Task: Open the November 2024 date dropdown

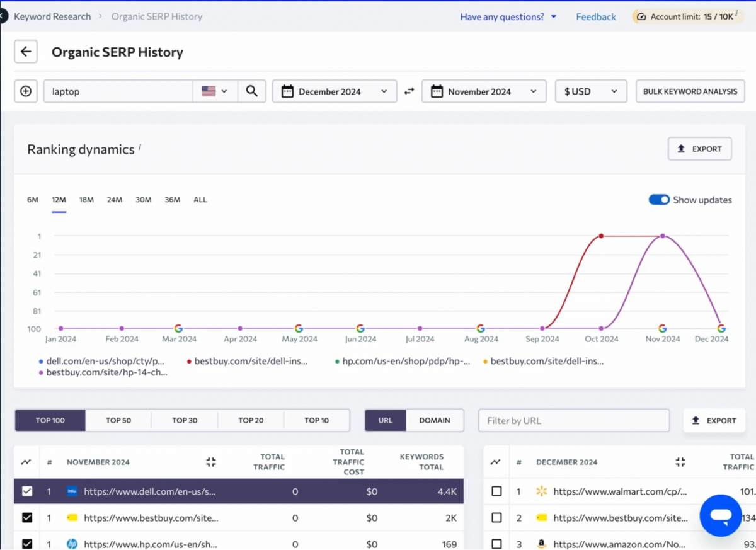Action: (484, 91)
